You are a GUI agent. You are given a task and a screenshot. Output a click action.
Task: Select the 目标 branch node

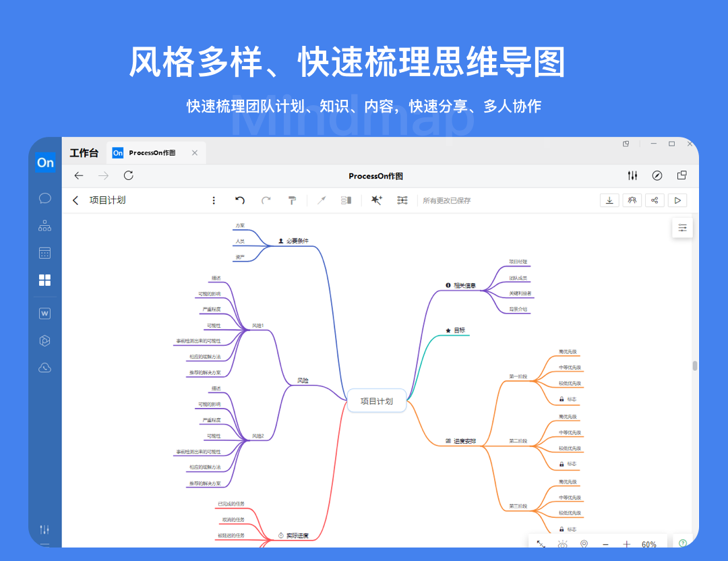tap(456, 330)
